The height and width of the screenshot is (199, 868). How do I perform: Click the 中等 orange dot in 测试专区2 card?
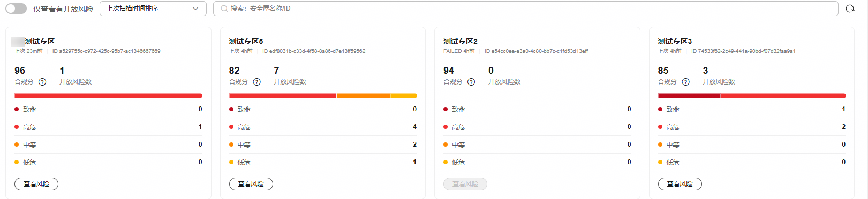(x=446, y=144)
